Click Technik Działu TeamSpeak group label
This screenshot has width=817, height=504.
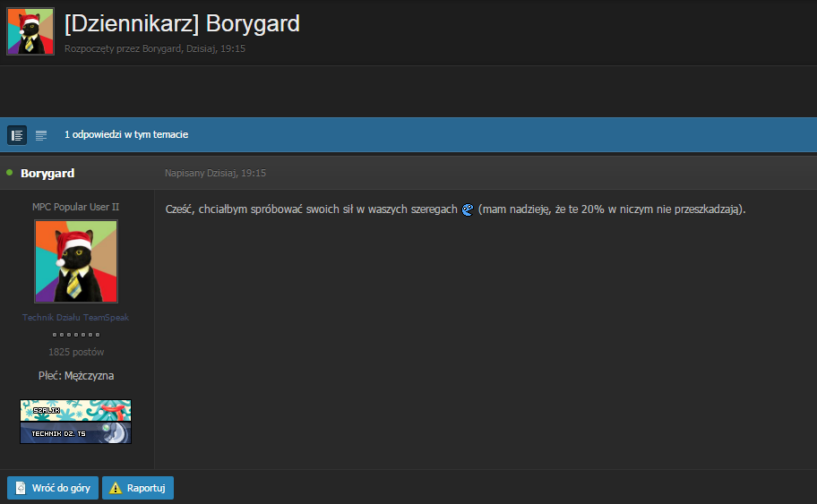[x=75, y=317]
